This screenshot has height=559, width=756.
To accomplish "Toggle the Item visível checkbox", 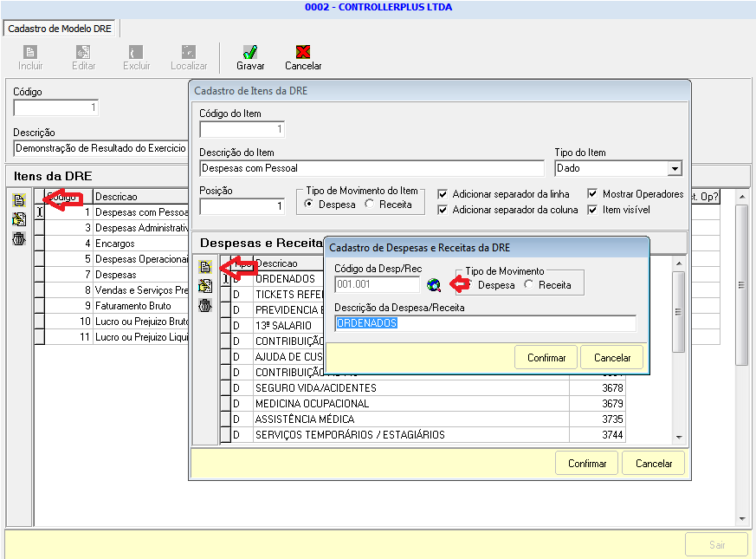I will (x=592, y=210).
